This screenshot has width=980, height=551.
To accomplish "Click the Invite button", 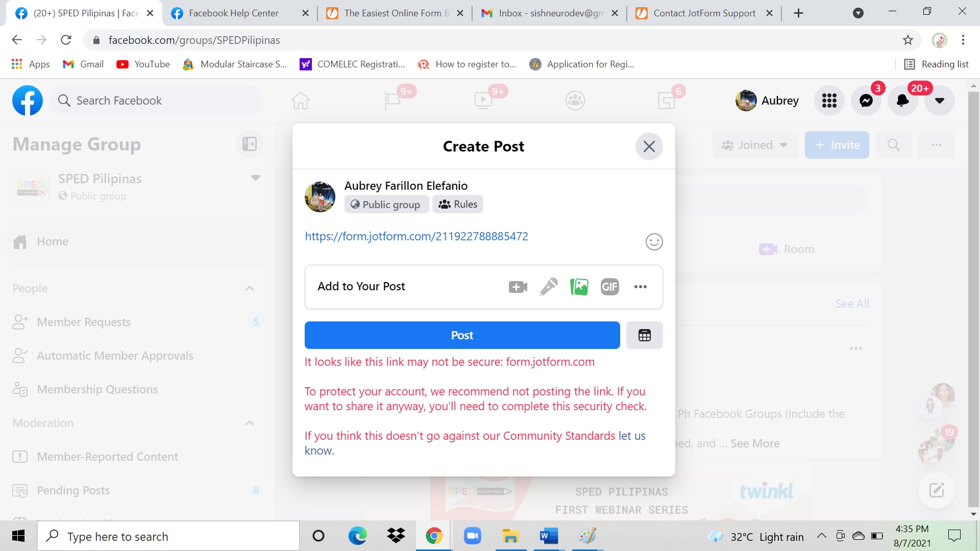I will tap(837, 145).
